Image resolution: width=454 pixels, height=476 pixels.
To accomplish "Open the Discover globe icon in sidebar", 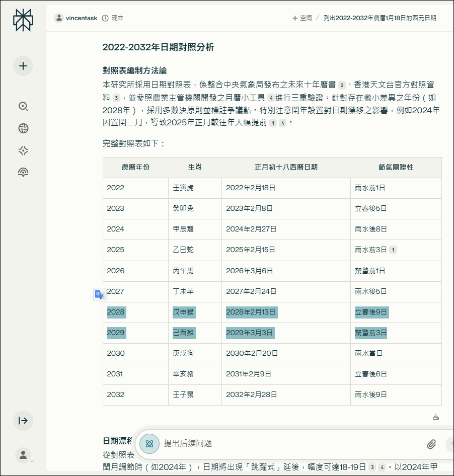I will [23, 128].
